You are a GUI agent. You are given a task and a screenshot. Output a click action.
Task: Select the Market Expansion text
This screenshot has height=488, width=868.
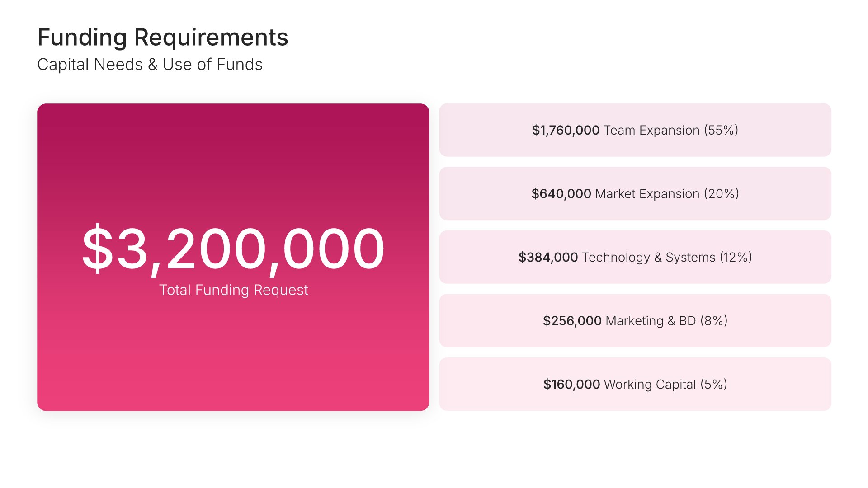coord(647,194)
